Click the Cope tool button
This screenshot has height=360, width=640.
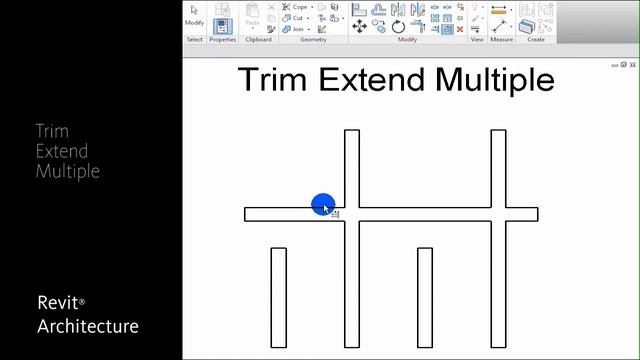pos(295,7)
